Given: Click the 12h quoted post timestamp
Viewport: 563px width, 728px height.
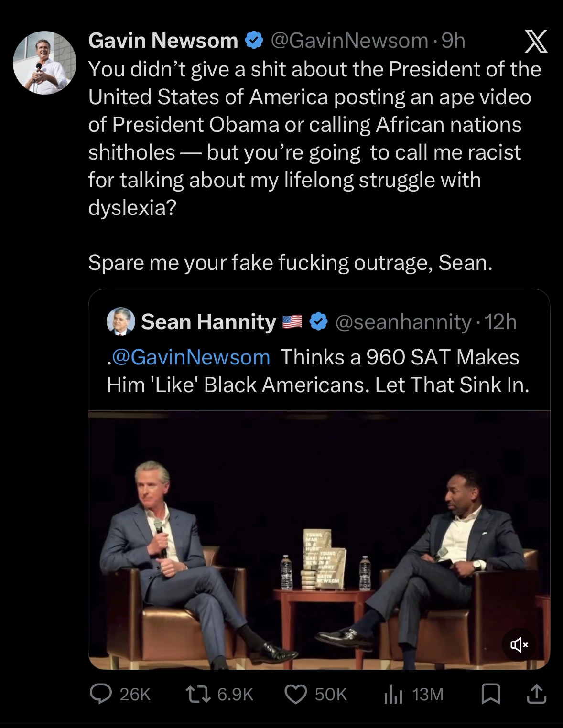Looking at the screenshot, I should [x=501, y=322].
